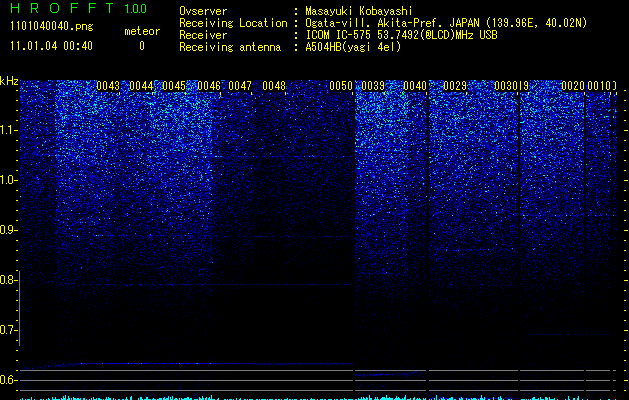Viewport: 629px width, 400px height.
Task: Click the 0030 time marker
Action: point(506,86)
